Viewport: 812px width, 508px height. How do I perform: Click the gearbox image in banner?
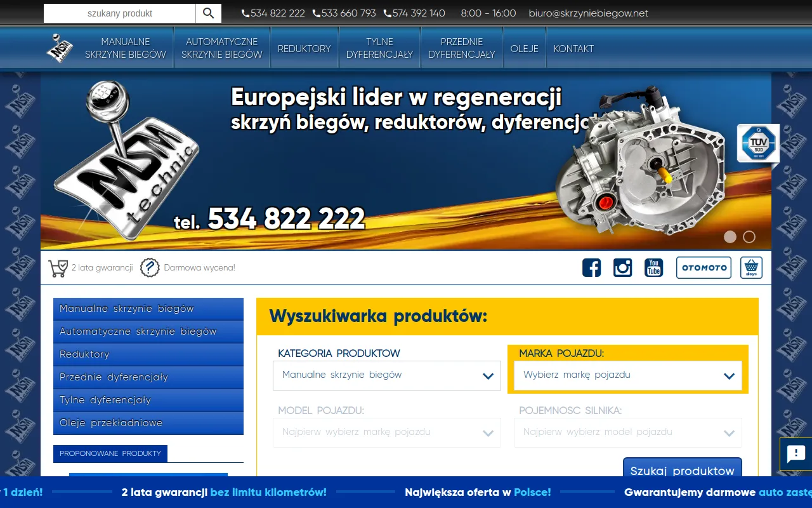[641, 162]
